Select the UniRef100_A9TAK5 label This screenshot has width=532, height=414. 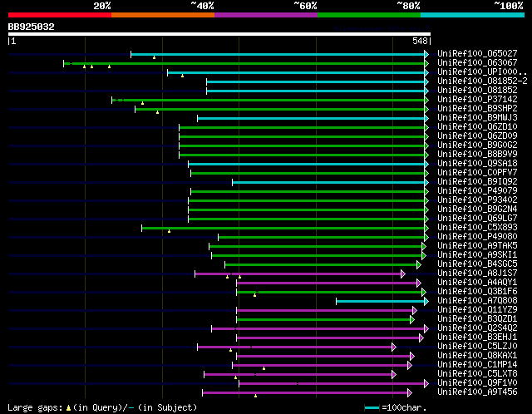tap(477, 246)
